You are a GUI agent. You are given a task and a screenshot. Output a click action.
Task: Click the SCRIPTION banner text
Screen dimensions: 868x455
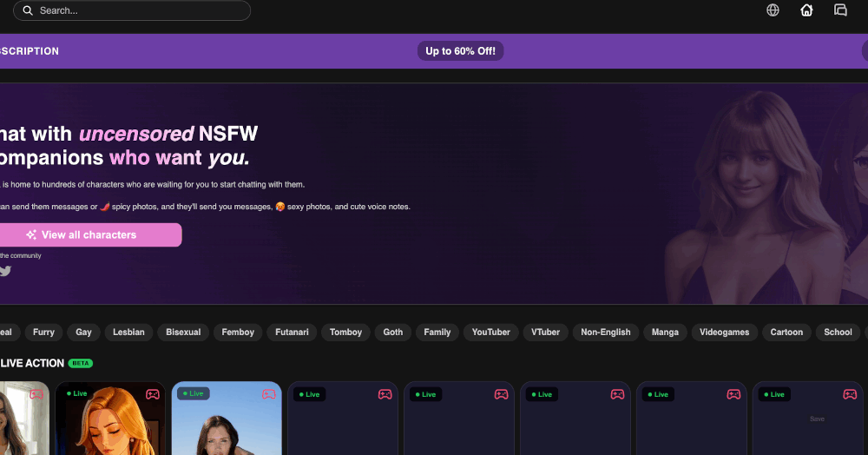(x=30, y=51)
